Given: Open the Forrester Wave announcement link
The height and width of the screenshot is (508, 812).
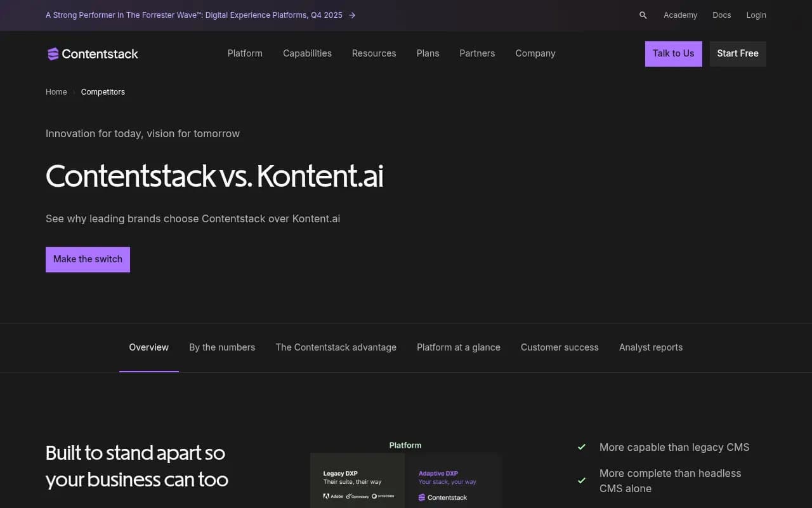Looking at the screenshot, I should point(193,15).
